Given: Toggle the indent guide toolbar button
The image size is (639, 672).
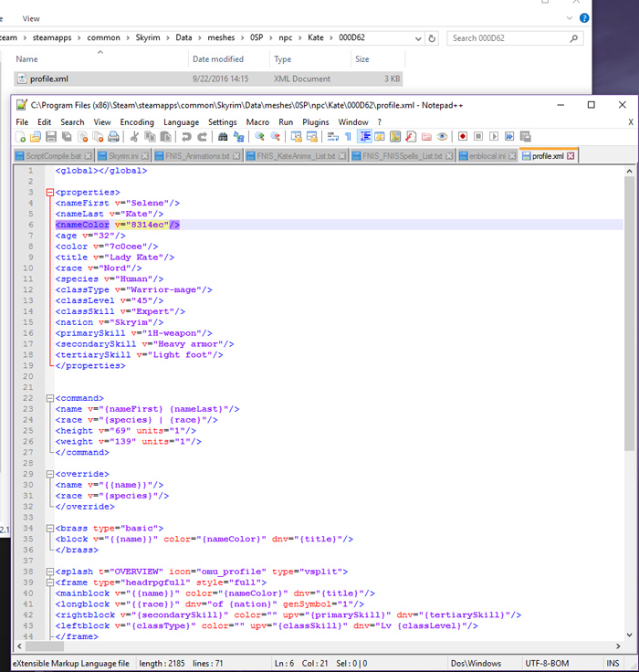Looking at the screenshot, I should [x=365, y=137].
